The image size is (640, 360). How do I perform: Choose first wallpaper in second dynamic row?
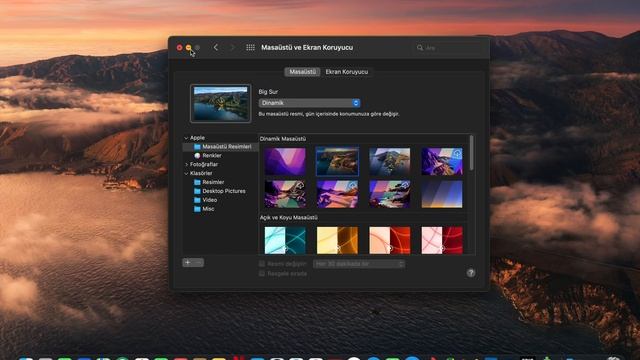pos(285,194)
